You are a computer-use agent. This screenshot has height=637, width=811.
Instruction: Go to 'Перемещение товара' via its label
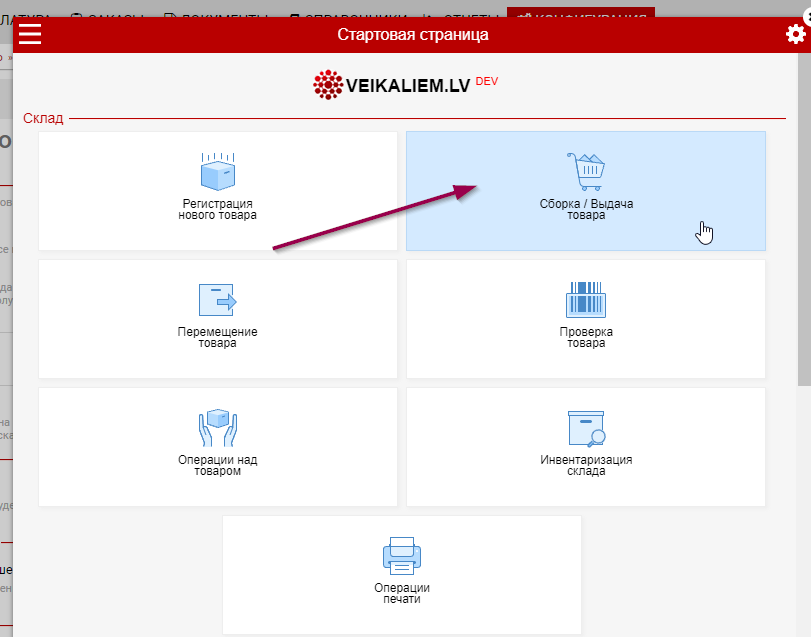click(x=217, y=337)
